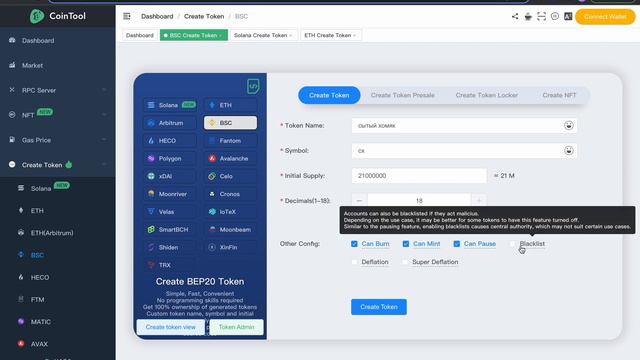This screenshot has width=640, height=360.
Task: Focus the Token Name input field
Action: [464, 125]
